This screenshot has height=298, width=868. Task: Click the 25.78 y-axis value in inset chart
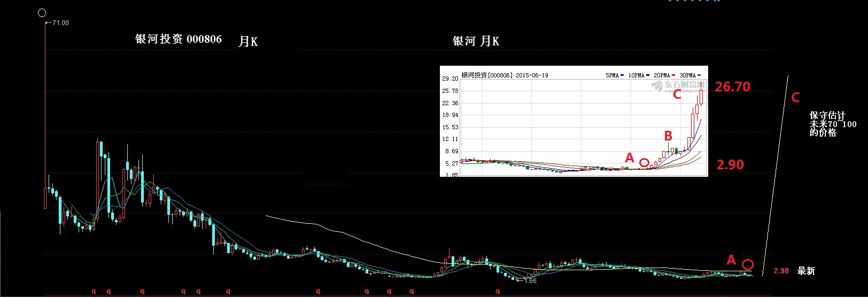(450, 91)
